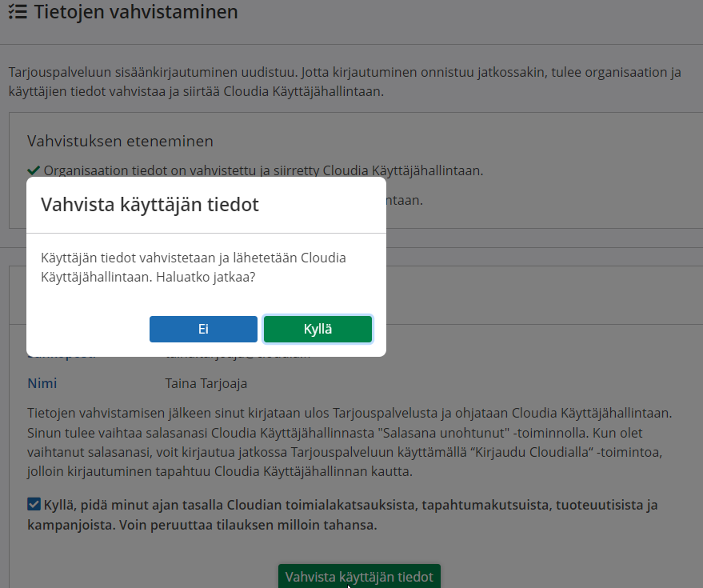Confirm with the green Kyllä button

click(x=318, y=330)
